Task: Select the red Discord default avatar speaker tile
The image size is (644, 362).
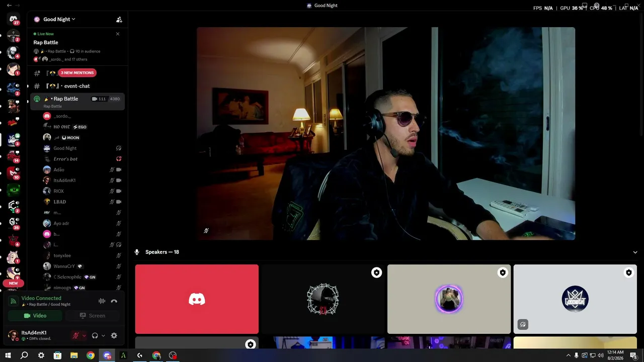Action: [x=197, y=299]
